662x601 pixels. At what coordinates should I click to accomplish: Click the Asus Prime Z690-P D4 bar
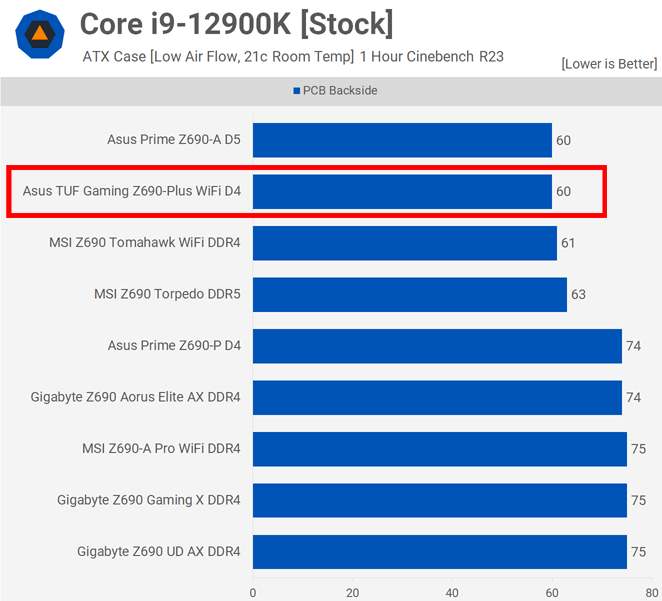click(x=437, y=346)
